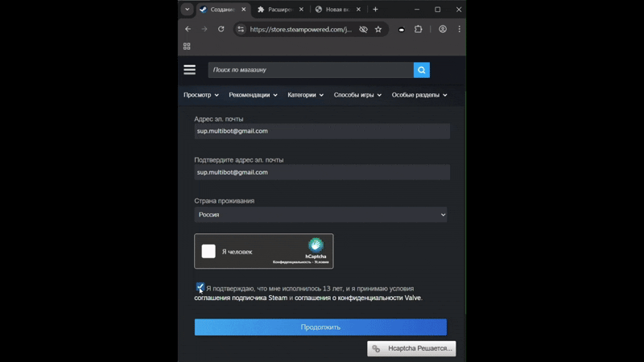
Task: Click the 'Подтвердите адрес эл. почты' field
Action: (322, 172)
